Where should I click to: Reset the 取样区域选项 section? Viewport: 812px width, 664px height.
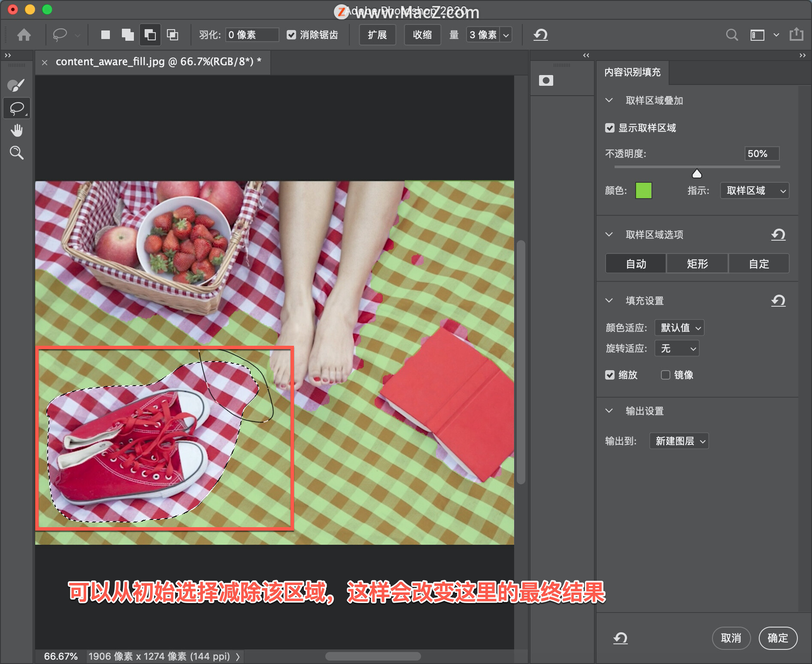pyautogui.click(x=778, y=235)
